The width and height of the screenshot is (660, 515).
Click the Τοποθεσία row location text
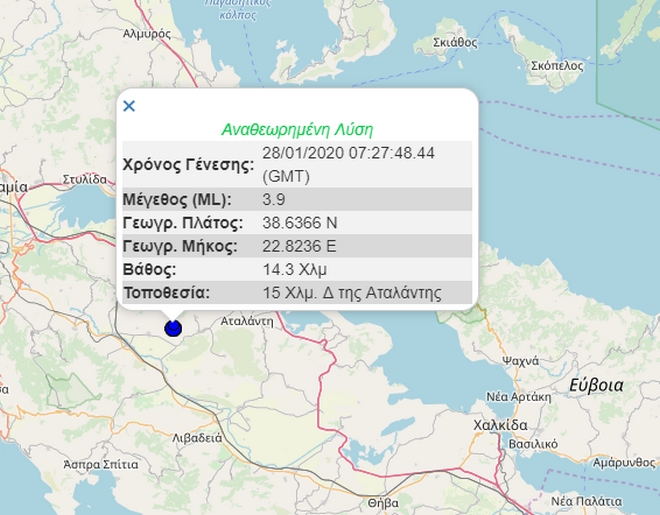point(351,293)
